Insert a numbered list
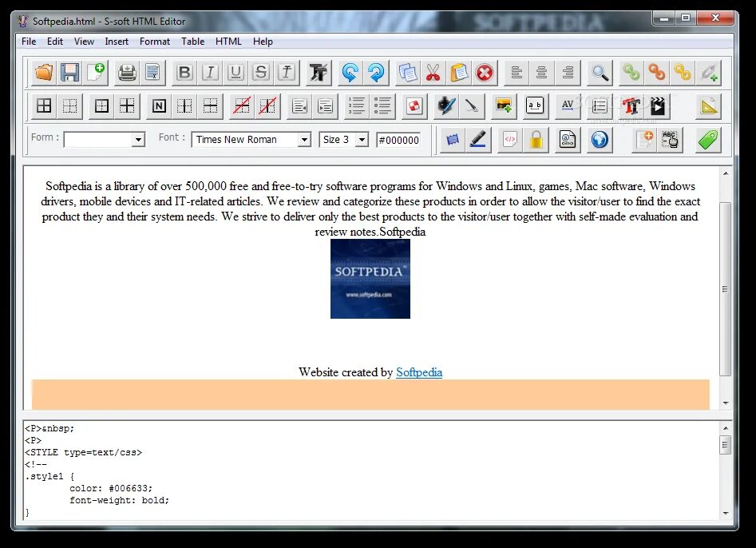Viewport: 756px width, 548px height. click(x=356, y=105)
